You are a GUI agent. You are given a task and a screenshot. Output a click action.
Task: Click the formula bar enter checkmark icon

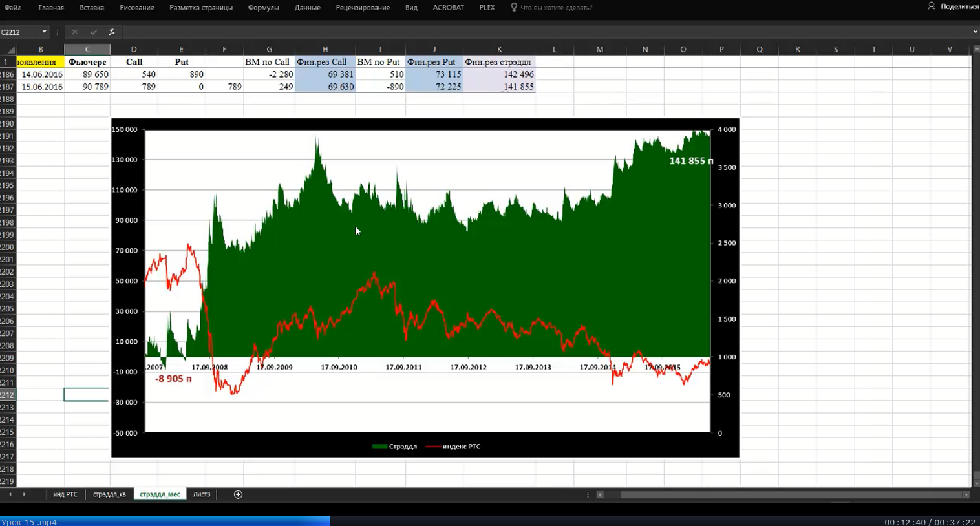(93, 32)
